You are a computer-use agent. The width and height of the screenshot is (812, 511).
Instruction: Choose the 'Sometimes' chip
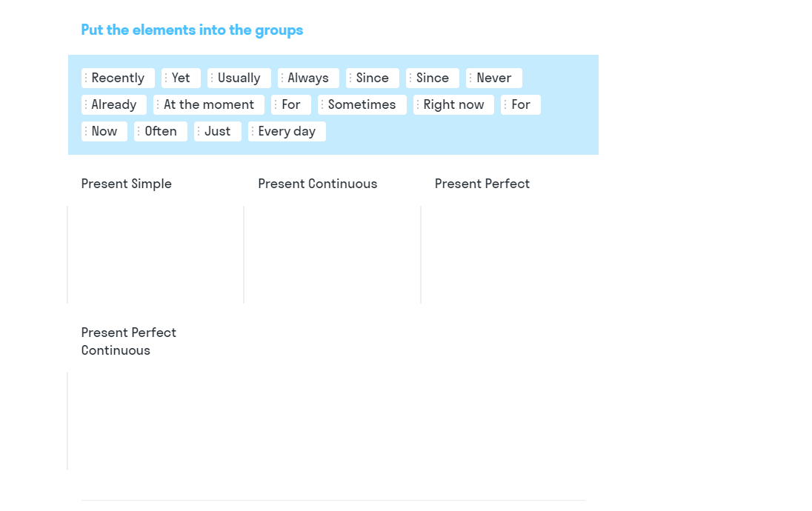tap(362, 104)
